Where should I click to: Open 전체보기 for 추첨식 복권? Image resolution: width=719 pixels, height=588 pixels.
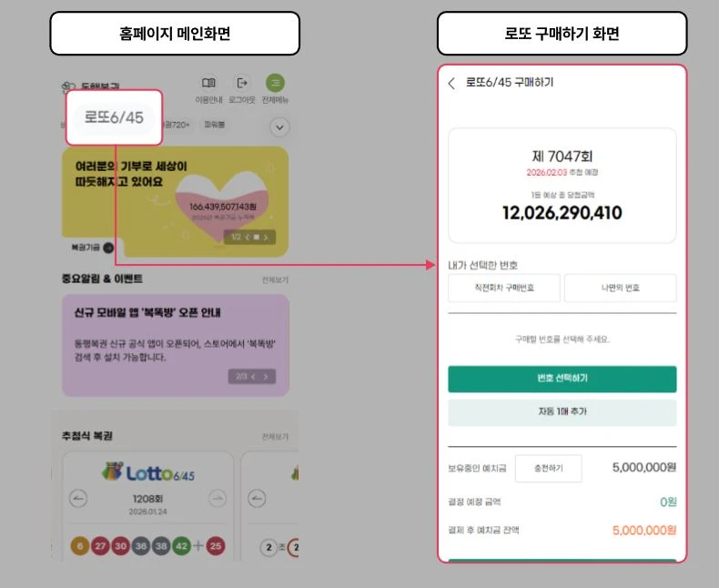[x=275, y=437]
